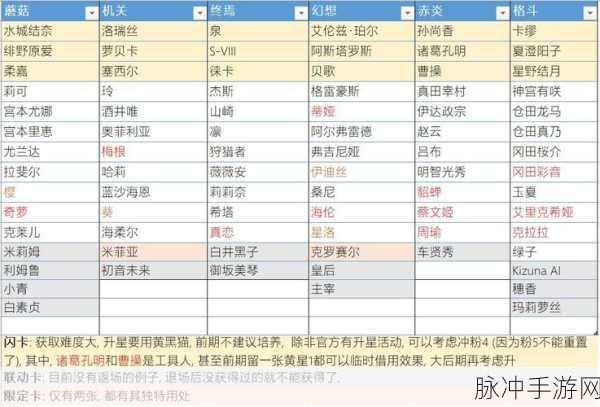This screenshot has height=407, width=600.
Task: Open the filter dropdown for 机关 column
Action: 199,13
